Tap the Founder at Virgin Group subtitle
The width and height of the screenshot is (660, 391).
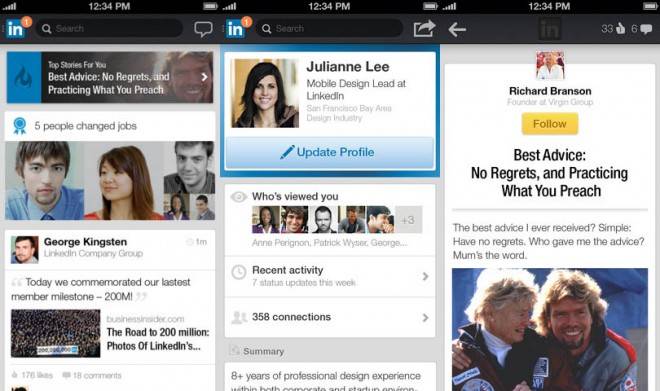point(550,102)
